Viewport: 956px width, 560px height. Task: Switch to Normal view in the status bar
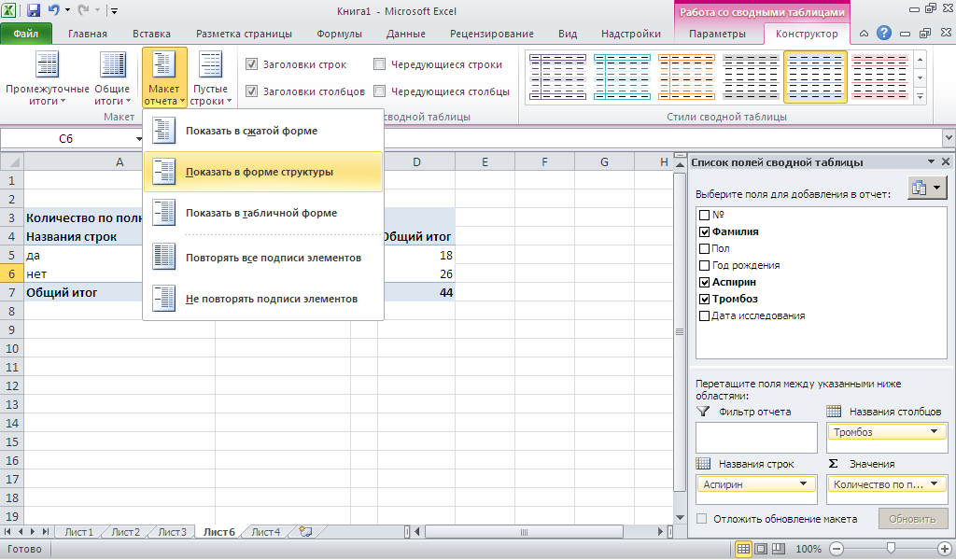[x=743, y=549]
